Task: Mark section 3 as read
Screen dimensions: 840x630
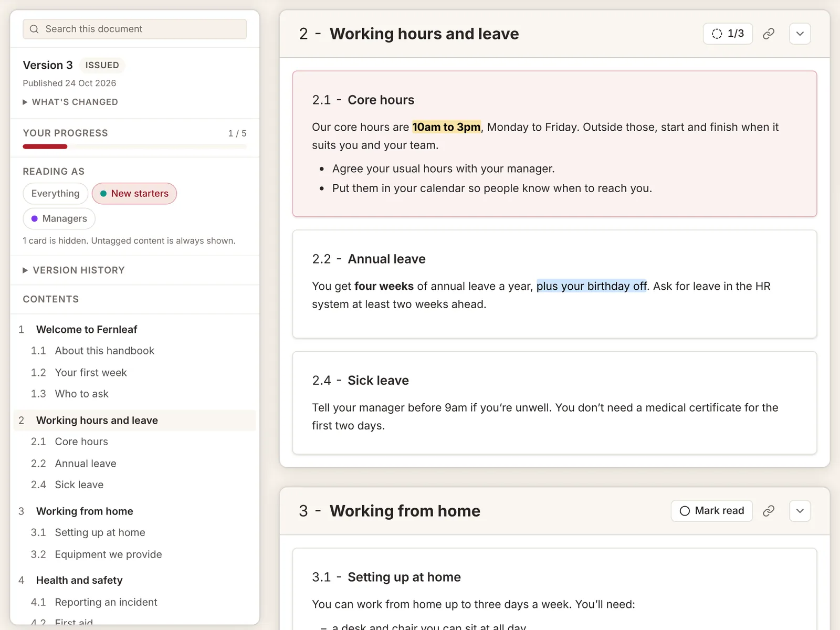Action: tap(712, 511)
